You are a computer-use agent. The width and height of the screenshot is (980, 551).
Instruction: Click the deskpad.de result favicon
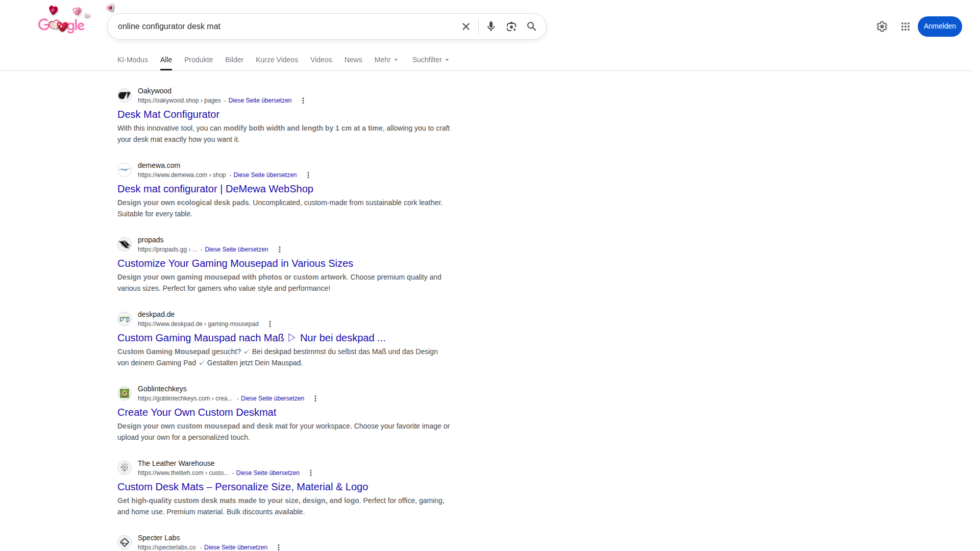[124, 318]
